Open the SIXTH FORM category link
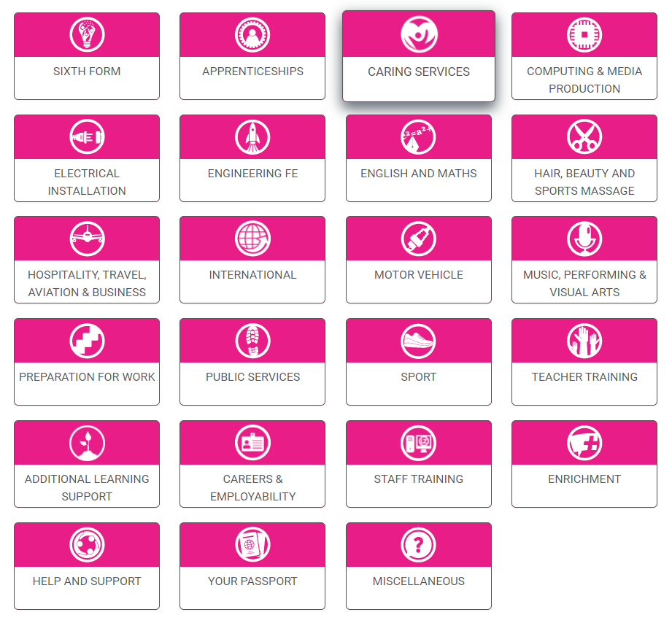The width and height of the screenshot is (672, 623). tap(87, 71)
